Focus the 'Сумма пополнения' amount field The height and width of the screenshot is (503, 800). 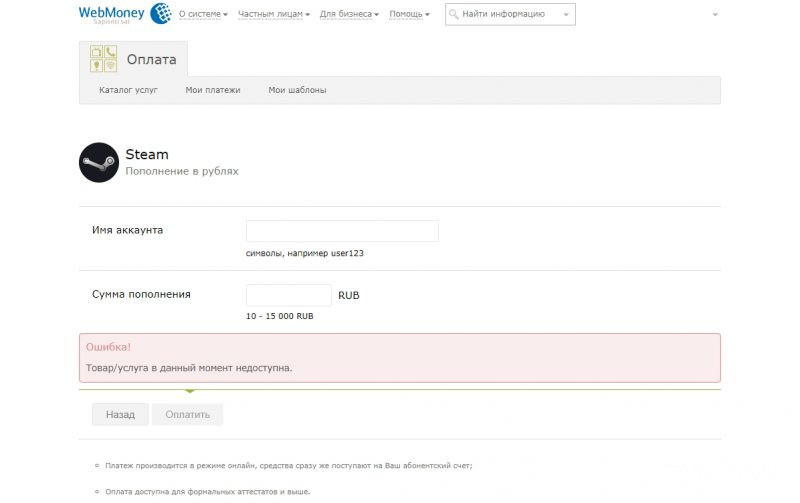[x=289, y=295]
